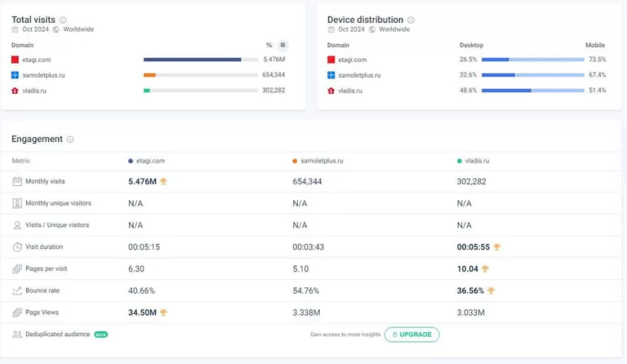
Task: Click the Bounce rate chart icon
Action: 17,291
